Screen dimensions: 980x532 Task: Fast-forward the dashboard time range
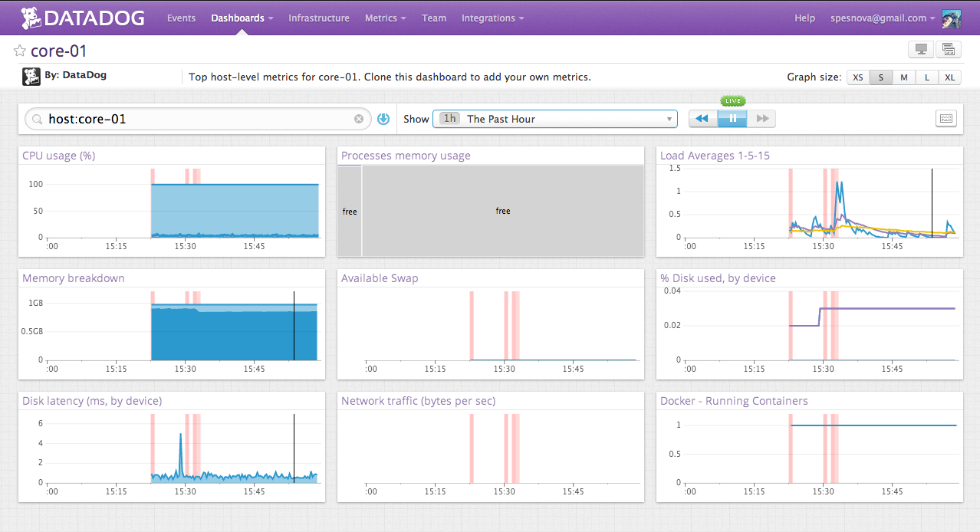click(761, 118)
